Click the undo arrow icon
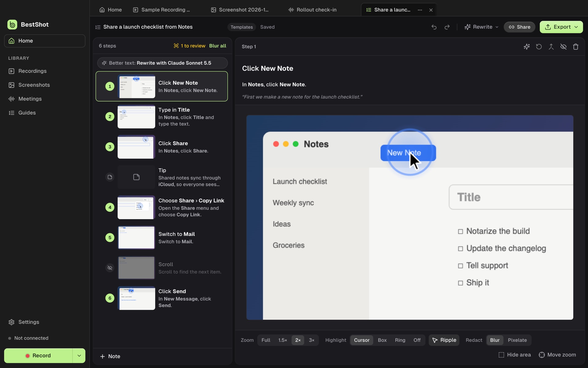Image resolution: width=588 pixels, height=368 pixels. pos(434,27)
